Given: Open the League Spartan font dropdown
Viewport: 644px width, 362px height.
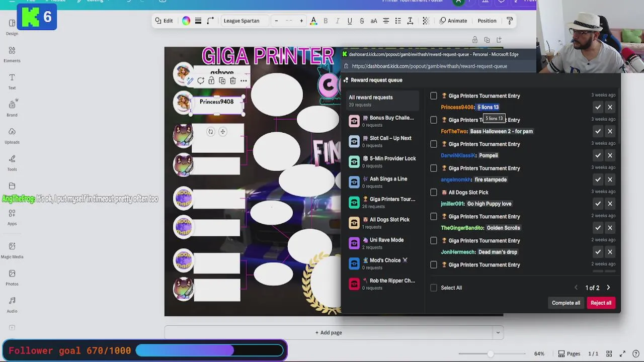Looking at the screenshot, I should coord(244,21).
